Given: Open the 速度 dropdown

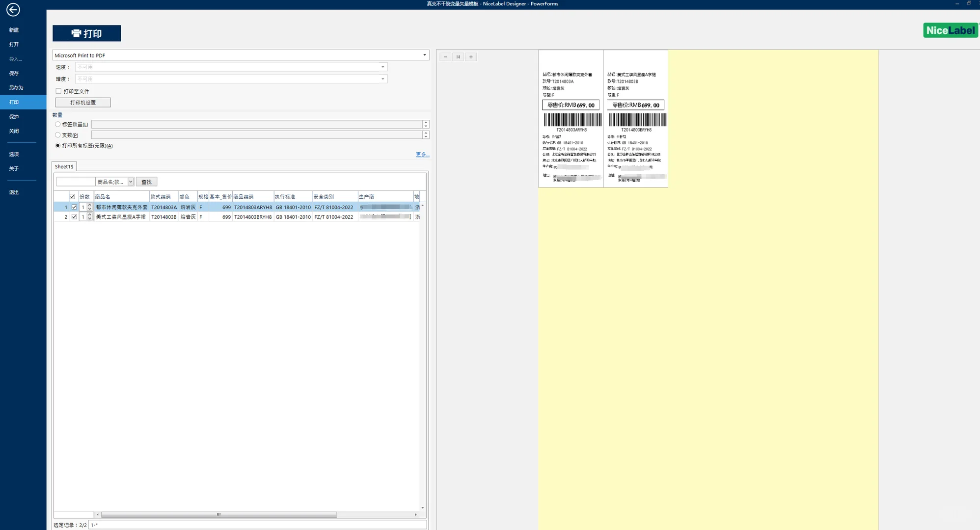Looking at the screenshot, I should pos(382,67).
